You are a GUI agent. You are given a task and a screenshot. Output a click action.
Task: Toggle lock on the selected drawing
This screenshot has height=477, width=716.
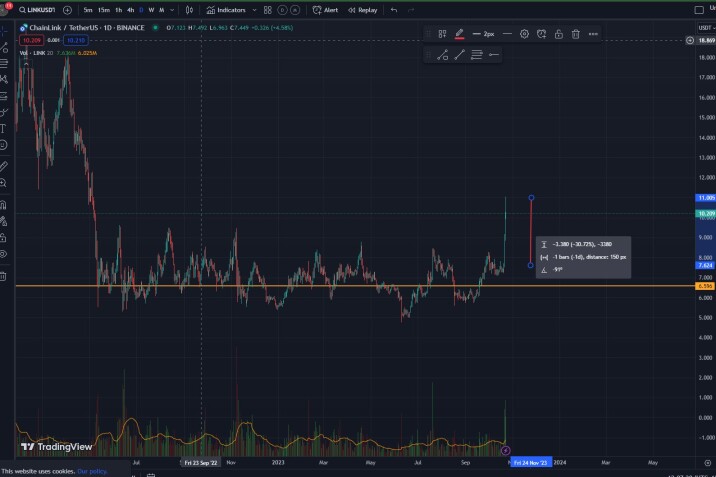558,34
